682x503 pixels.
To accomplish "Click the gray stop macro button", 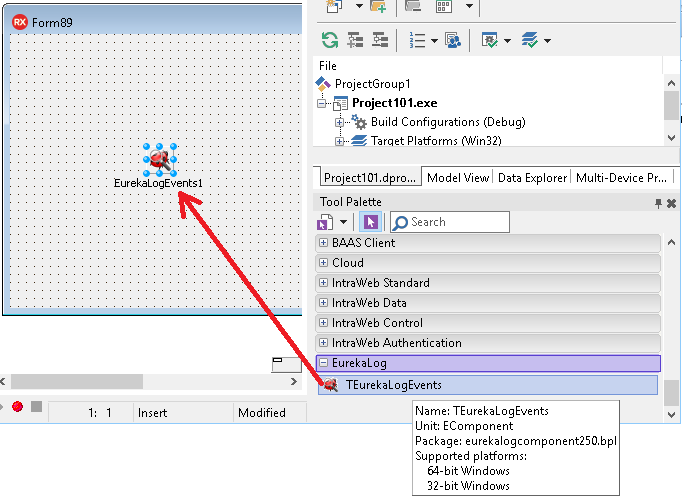I will 37,406.
